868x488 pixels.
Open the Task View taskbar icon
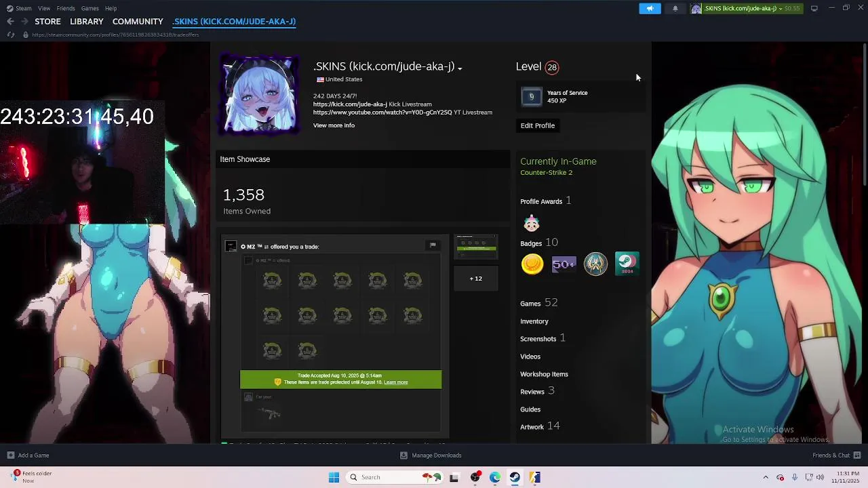coord(454,477)
